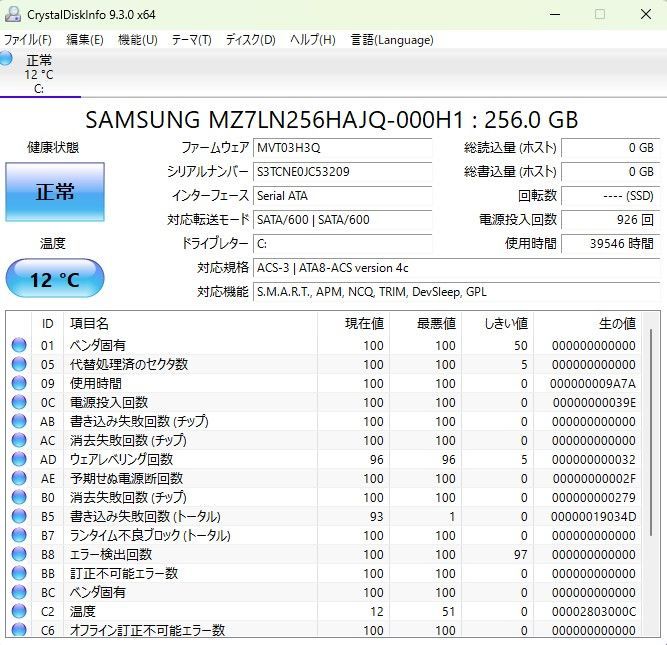This screenshot has width=667, height=645.
Task: Click the status orb for attribute B7
Action: click(19, 535)
